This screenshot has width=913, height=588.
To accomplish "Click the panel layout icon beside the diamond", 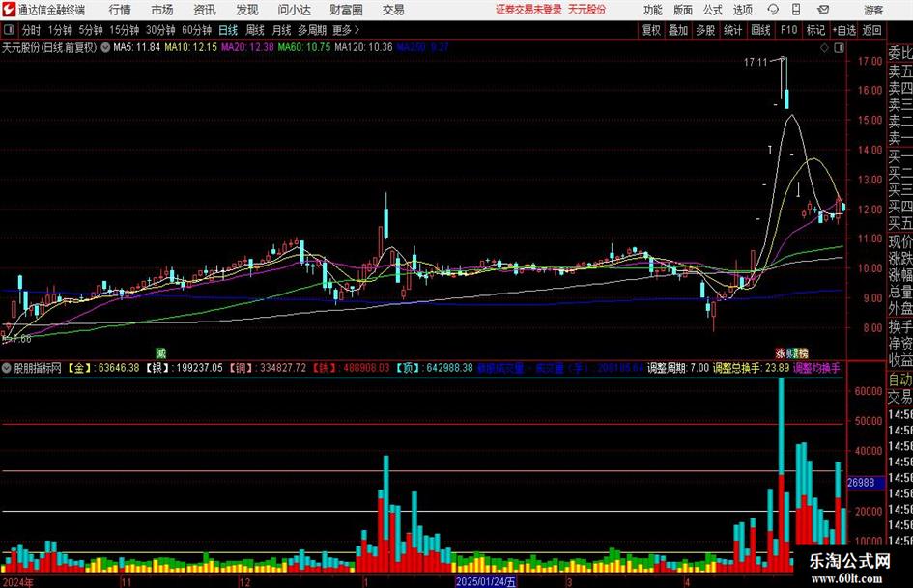I will pyautogui.click(x=839, y=48).
